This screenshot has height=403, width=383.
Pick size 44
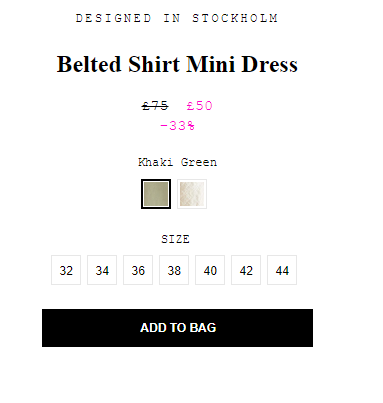(282, 270)
